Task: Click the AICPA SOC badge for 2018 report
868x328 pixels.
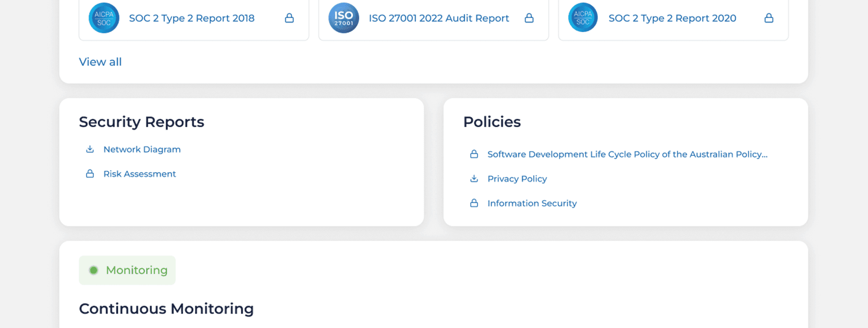Action: pos(104,18)
